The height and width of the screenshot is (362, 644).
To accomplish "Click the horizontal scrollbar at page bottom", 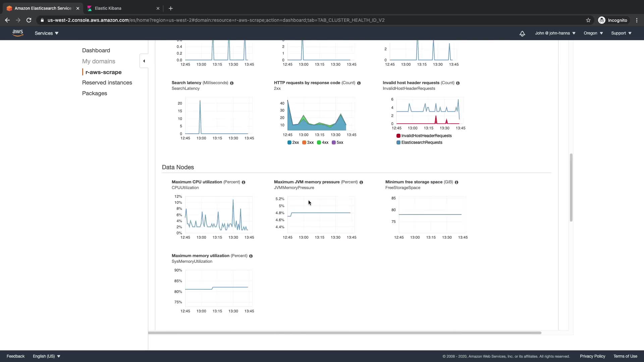I will pos(345,333).
